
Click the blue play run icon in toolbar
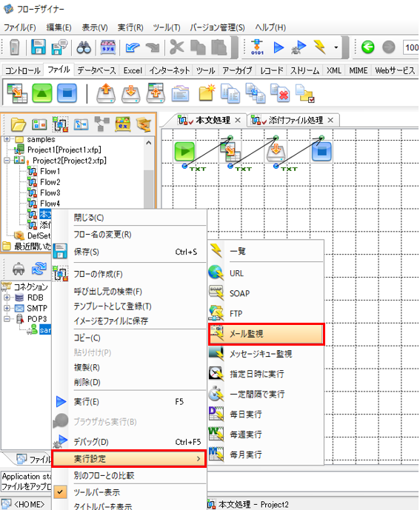279,47
